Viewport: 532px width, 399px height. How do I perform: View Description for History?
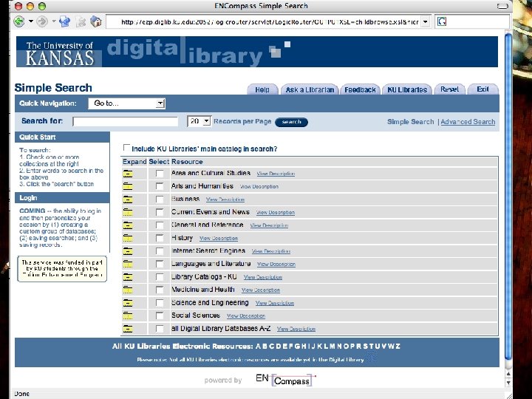219,239
